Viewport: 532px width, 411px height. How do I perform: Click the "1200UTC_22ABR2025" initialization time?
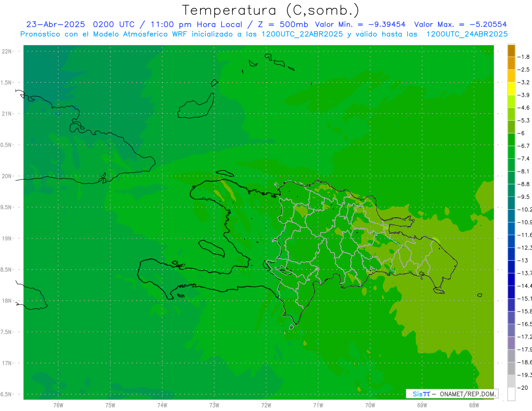point(302,34)
